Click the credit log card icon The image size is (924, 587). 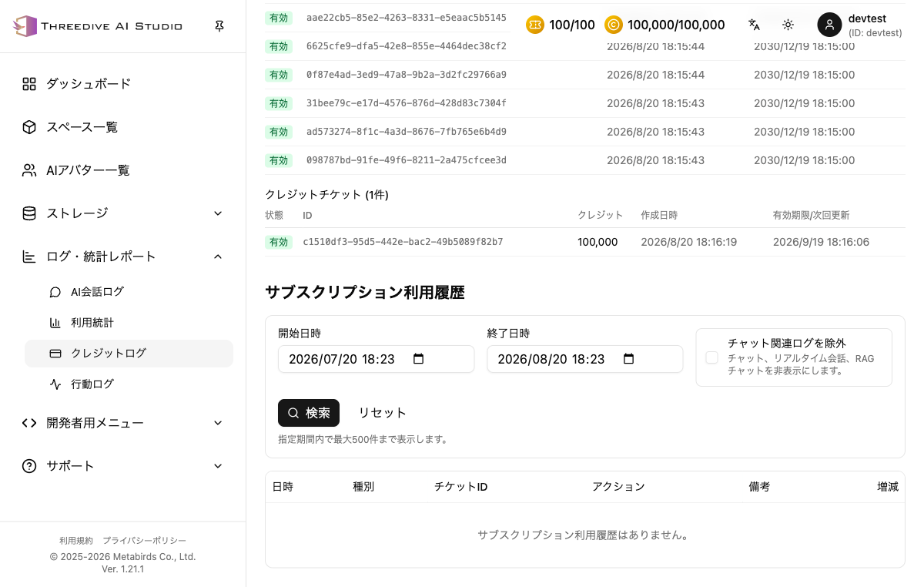pos(55,354)
